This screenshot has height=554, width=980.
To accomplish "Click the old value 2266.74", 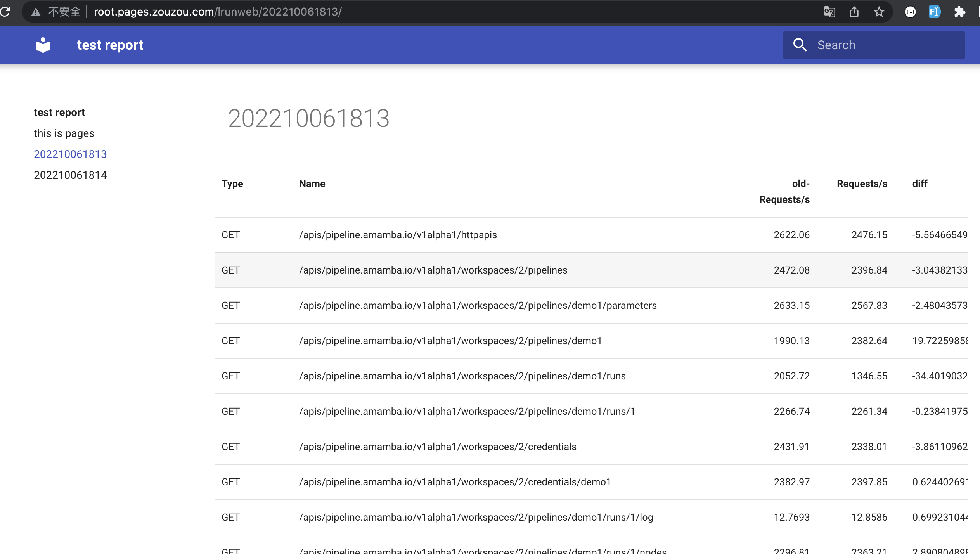I will click(x=791, y=411).
